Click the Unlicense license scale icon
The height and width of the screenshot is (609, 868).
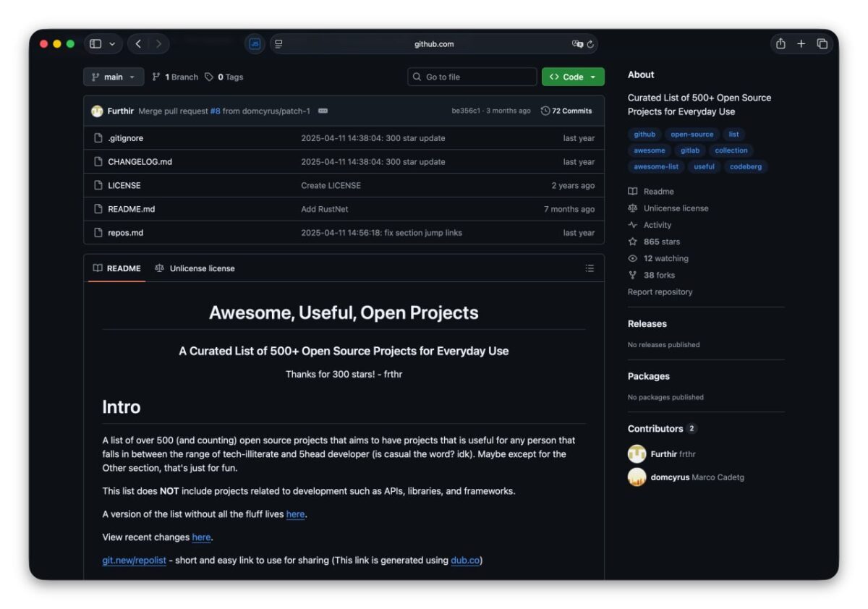[632, 208]
